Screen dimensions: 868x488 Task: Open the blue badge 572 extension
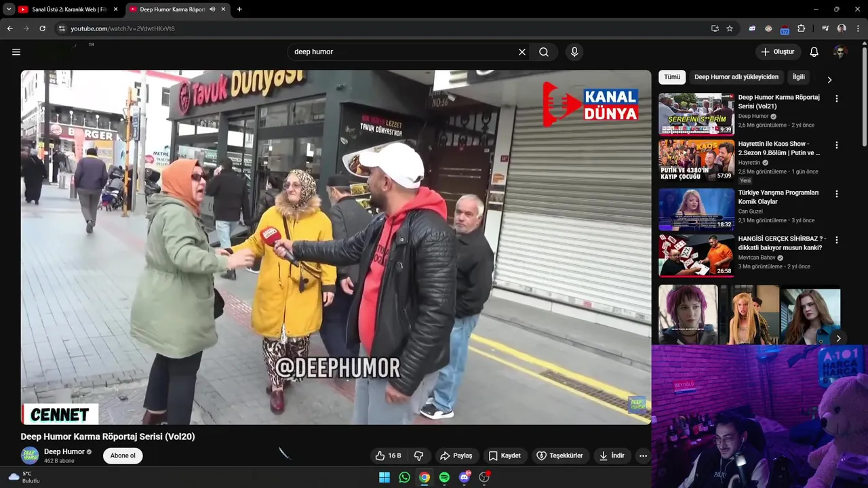785,29
